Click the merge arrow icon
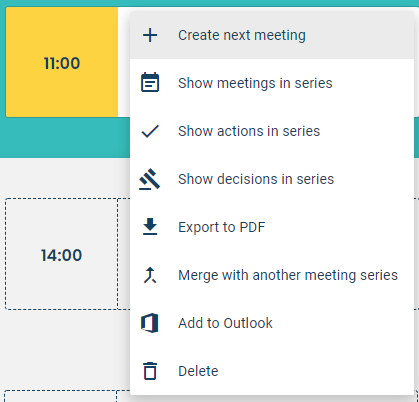Image resolution: width=419 pixels, height=402 pixels. (x=150, y=275)
